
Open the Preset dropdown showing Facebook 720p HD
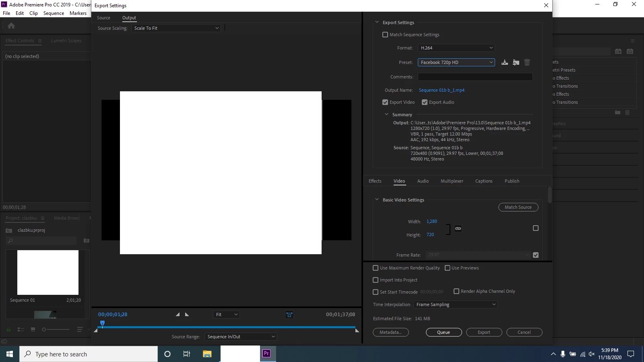456,62
